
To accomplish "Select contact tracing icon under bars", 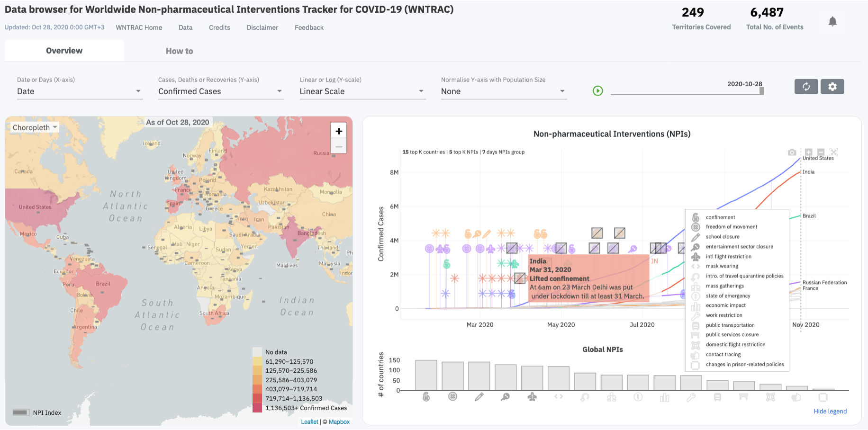I will coord(796,397).
